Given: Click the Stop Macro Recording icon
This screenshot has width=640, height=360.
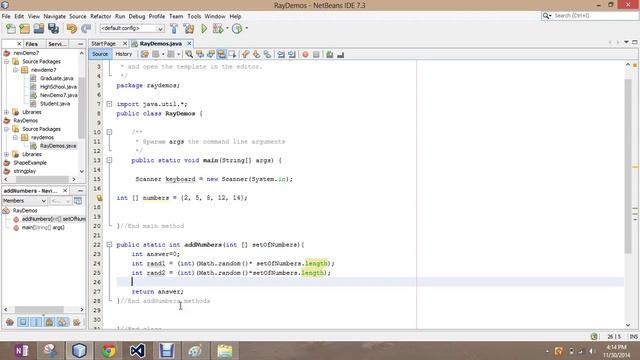Looking at the screenshot, I should (x=316, y=54).
